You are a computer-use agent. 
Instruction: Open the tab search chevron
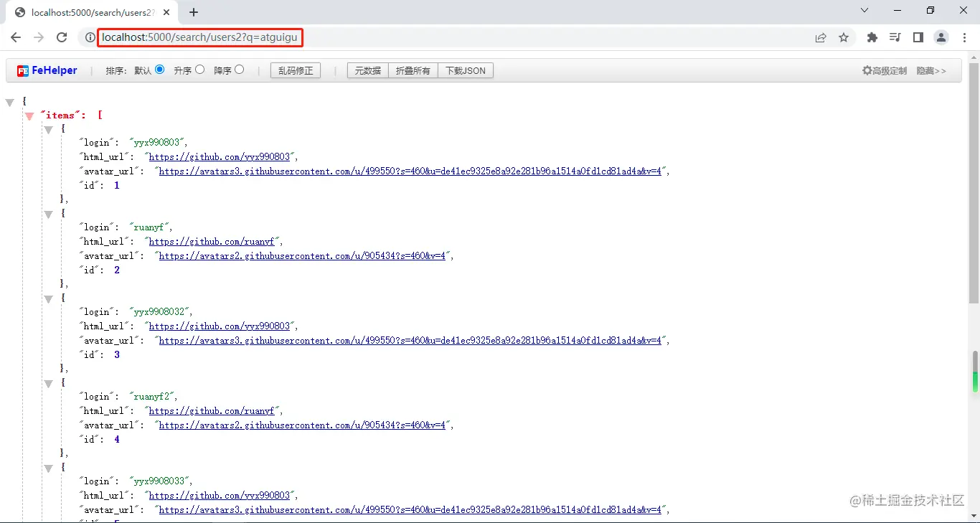pos(864,10)
